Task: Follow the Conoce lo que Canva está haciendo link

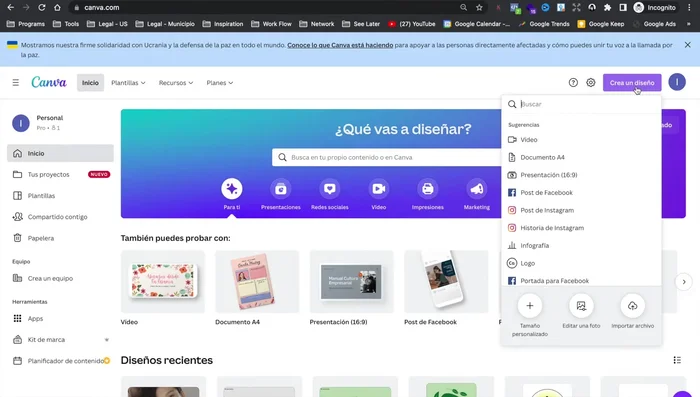Action: pos(340,45)
